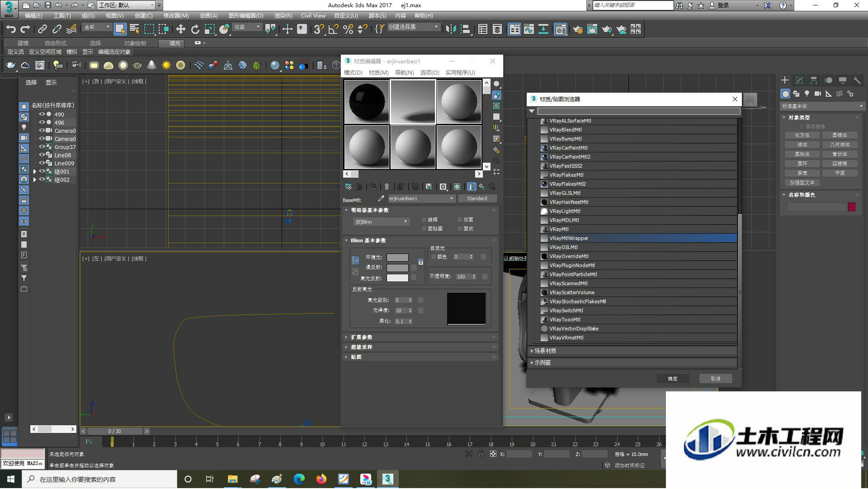The height and width of the screenshot is (489, 868).
Task: Open the Render Setup teapot icon
Action: [577, 29]
